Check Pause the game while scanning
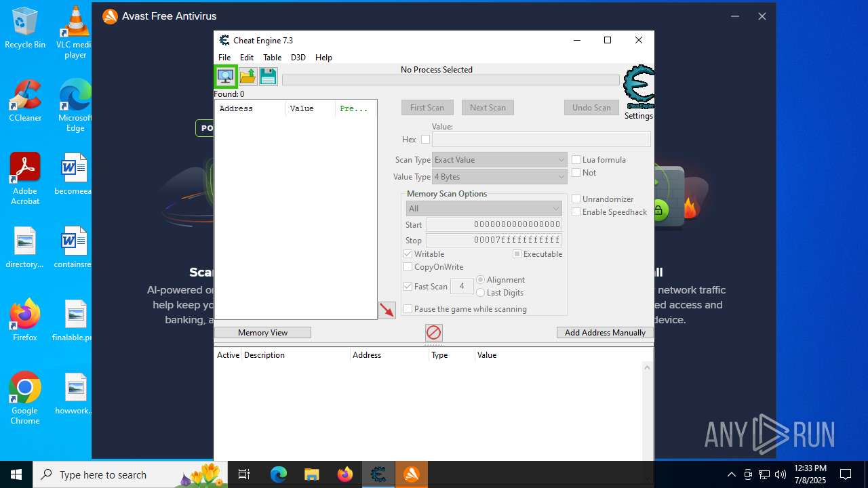 click(x=408, y=309)
